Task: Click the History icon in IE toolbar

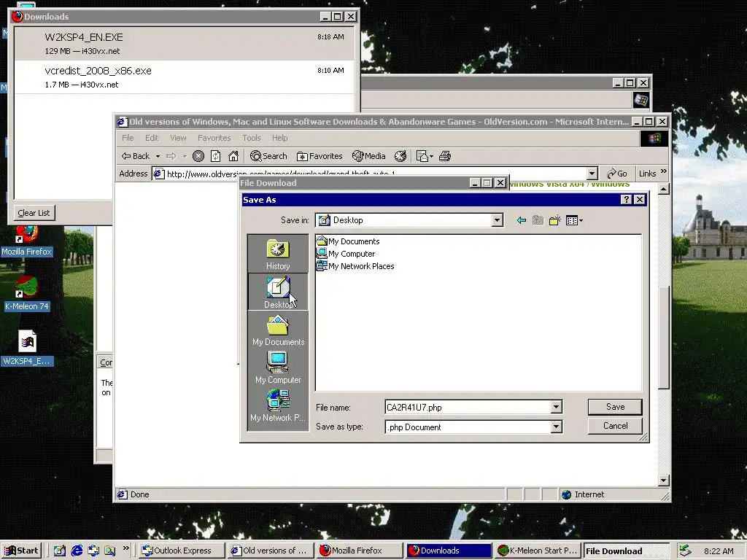Action: 400,156
